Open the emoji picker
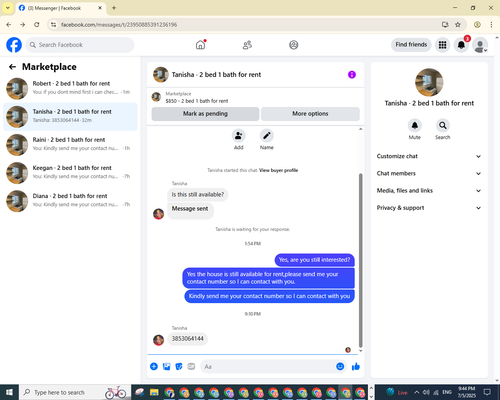This screenshot has width=500, height=400. coord(340,367)
